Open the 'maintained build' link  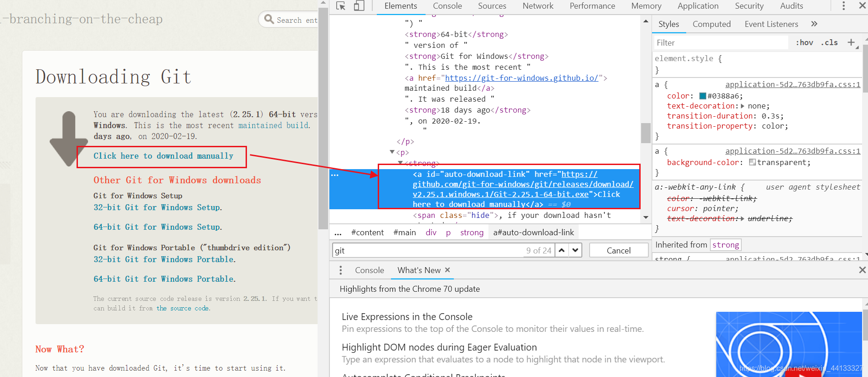point(273,125)
